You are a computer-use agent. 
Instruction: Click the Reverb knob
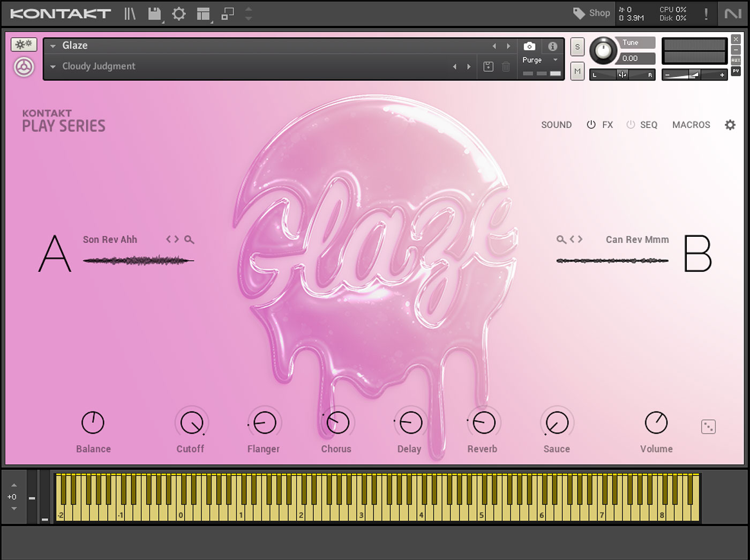[483, 423]
